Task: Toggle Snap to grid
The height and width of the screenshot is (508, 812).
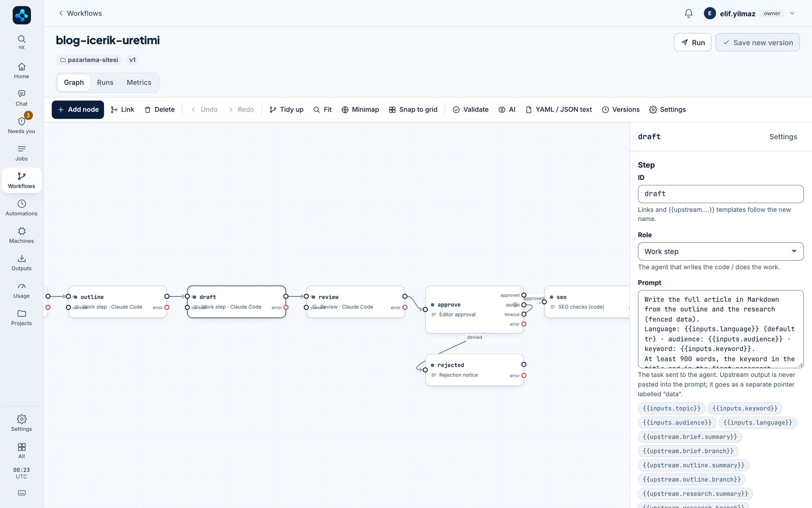Action: [x=413, y=110]
